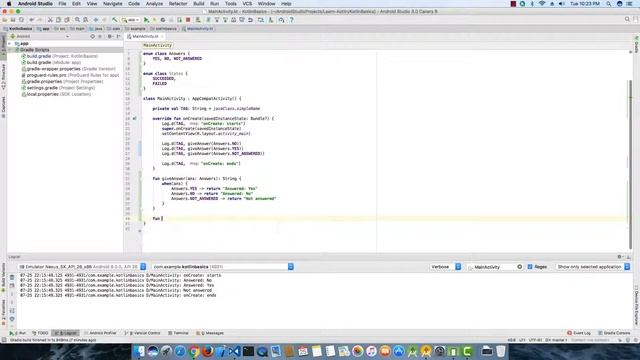Click the red Stop button in toolbar
The width and height of the screenshot is (640, 360).
coord(188,20)
